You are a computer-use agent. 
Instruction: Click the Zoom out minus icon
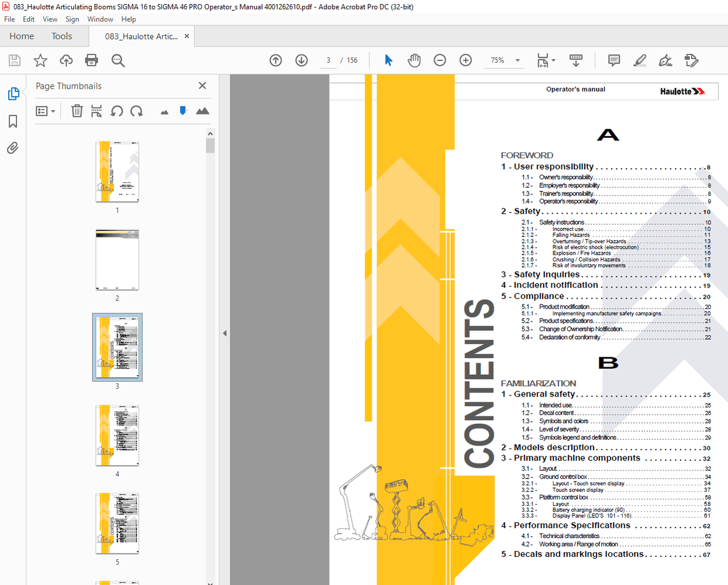440,60
